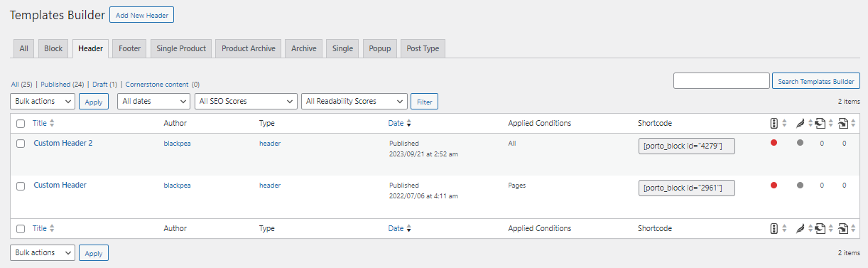
Task: Tick select-all checkbox in top header row
Action: click(x=21, y=124)
